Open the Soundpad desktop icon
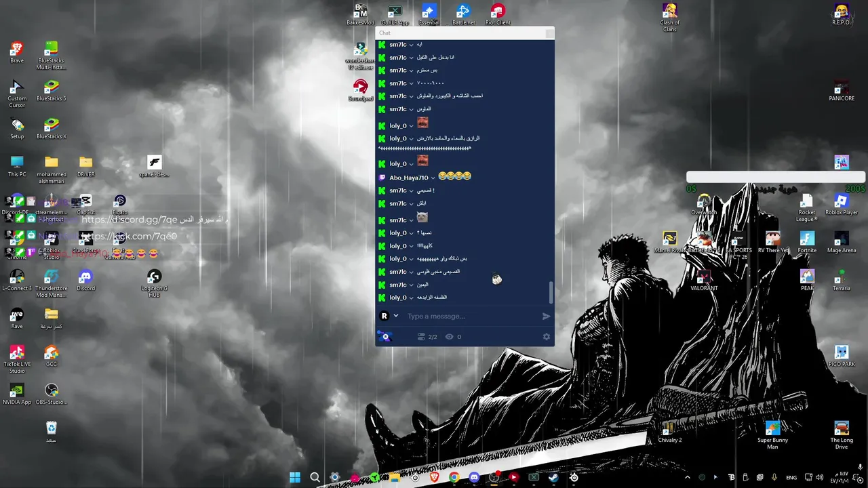Image resolution: width=868 pixels, height=488 pixels. [x=361, y=90]
